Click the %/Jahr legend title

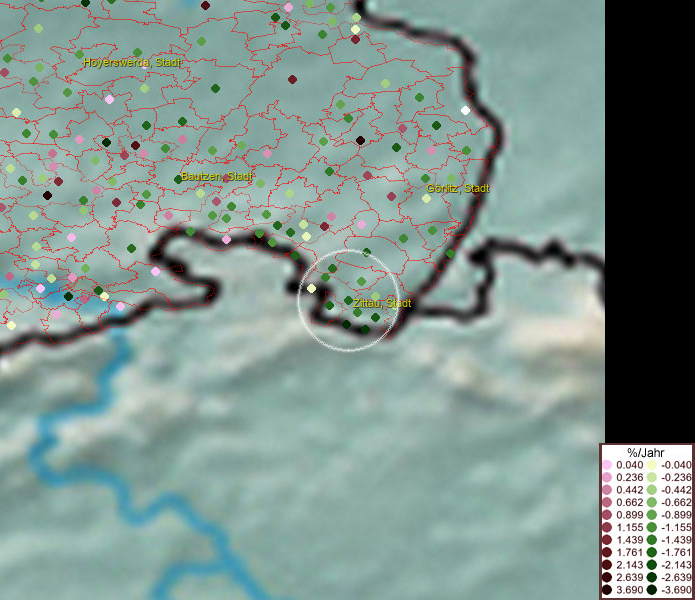tap(646, 452)
